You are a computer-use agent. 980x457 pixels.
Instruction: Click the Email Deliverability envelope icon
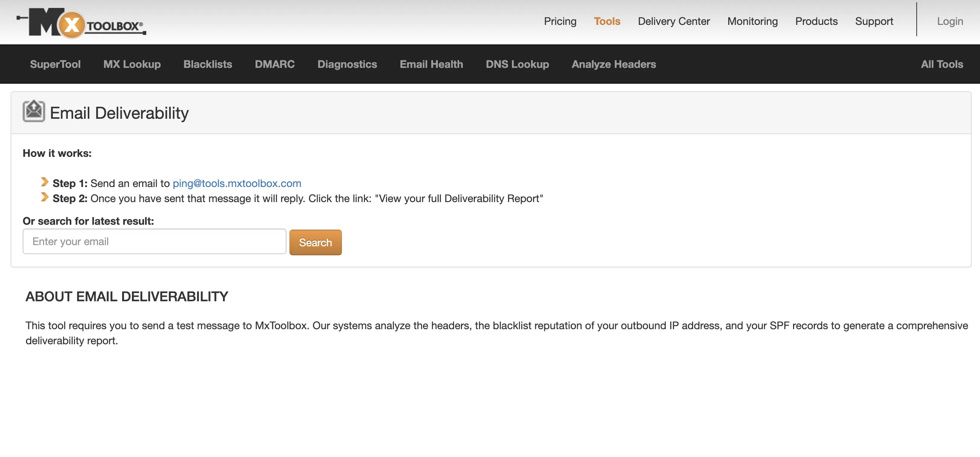34,111
